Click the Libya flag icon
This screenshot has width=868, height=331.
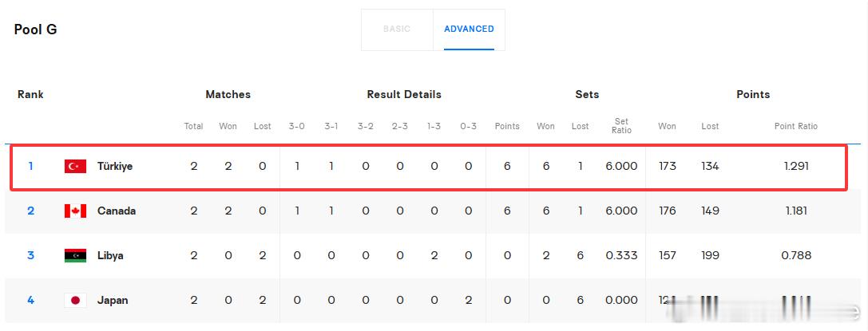[75, 256]
